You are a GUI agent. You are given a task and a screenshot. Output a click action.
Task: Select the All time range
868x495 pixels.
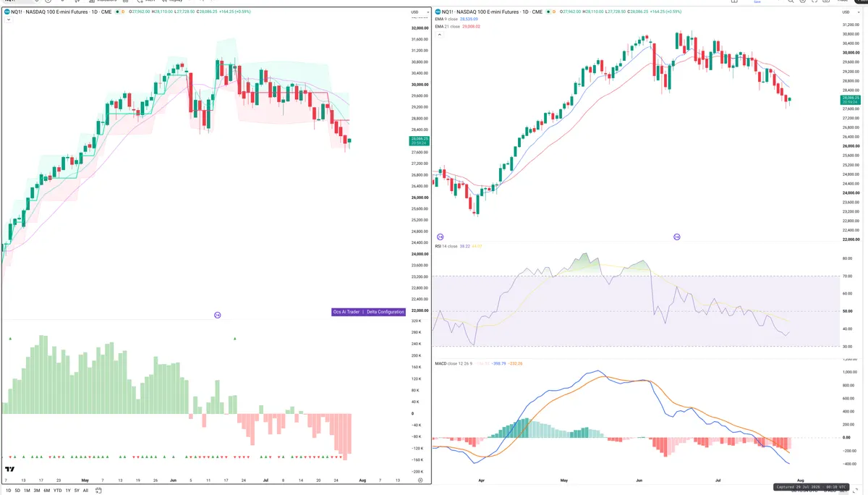click(x=85, y=490)
